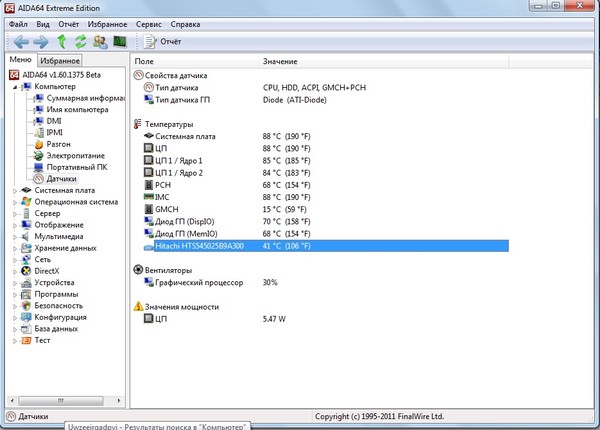Viewport: 600px width, 430px height.
Task: Expand Системная плата node in tree
Action: point(15,191)
